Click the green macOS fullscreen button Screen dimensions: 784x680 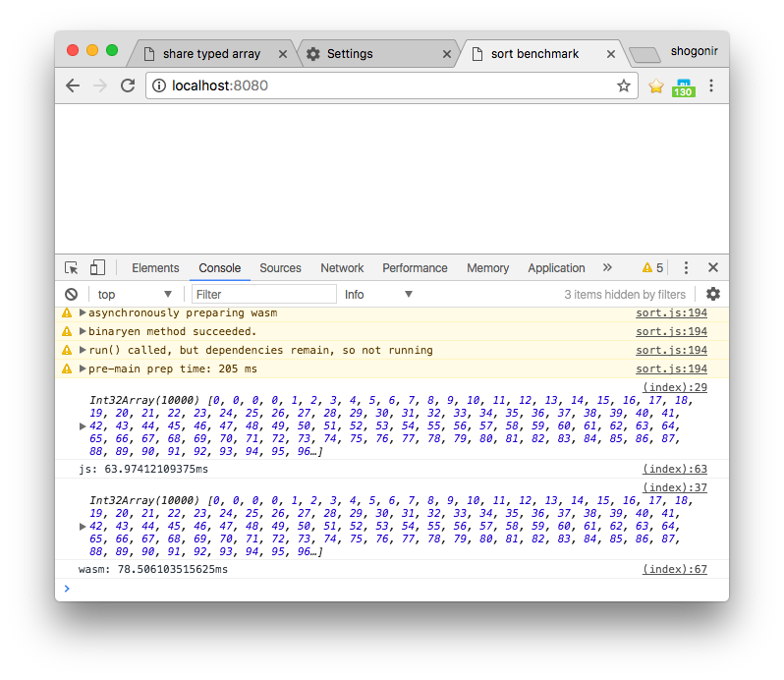coord(112,50)
